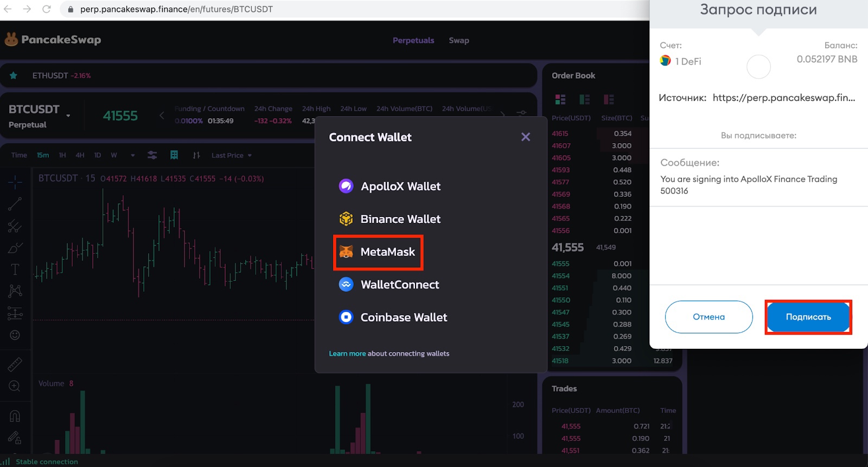Select the W weekly timeframe
The image size is (868, 467).
pos(114,155)
